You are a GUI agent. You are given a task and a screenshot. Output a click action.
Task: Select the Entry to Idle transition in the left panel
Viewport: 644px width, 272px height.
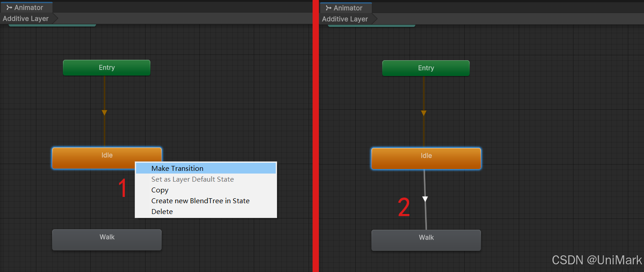click(x=104, y=112)
